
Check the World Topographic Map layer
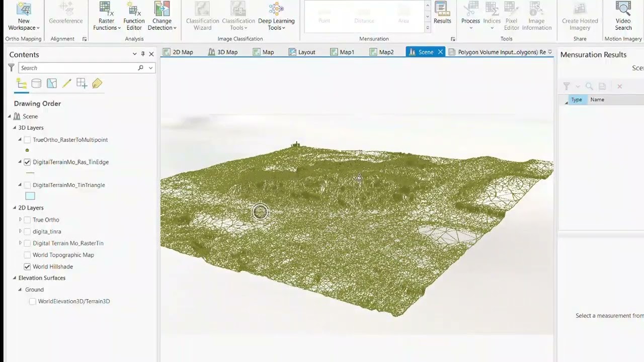27,255
